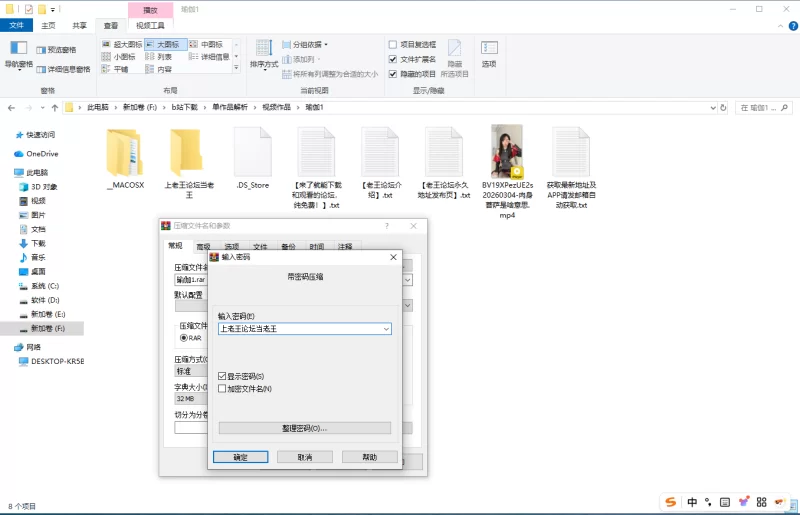Image resolution: width=800 pixels, height=515 pixels.
Task: Open profile dropdown in archive dialog
Action: (x=408, y=305)
